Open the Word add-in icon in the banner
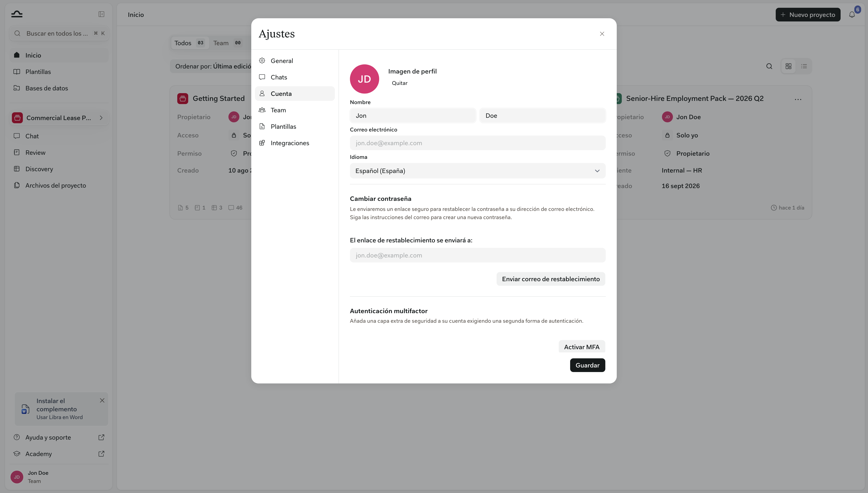The width and height of the screenshot is (868, 493). tap(25, 409)
